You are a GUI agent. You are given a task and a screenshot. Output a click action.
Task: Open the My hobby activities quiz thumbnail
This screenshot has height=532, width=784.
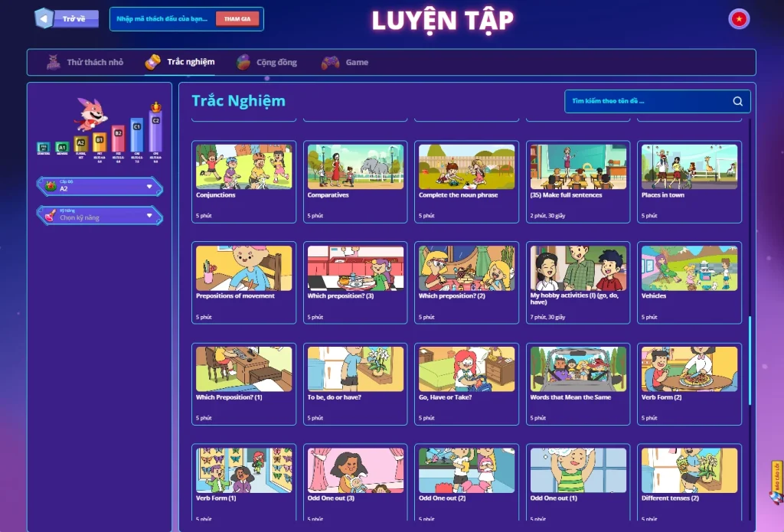pos(578,268)
